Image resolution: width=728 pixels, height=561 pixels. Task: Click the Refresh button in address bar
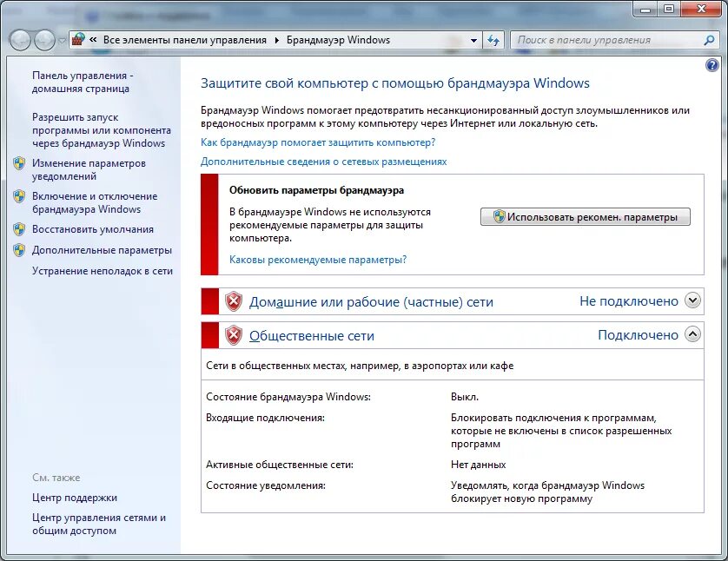click(493, 40)
